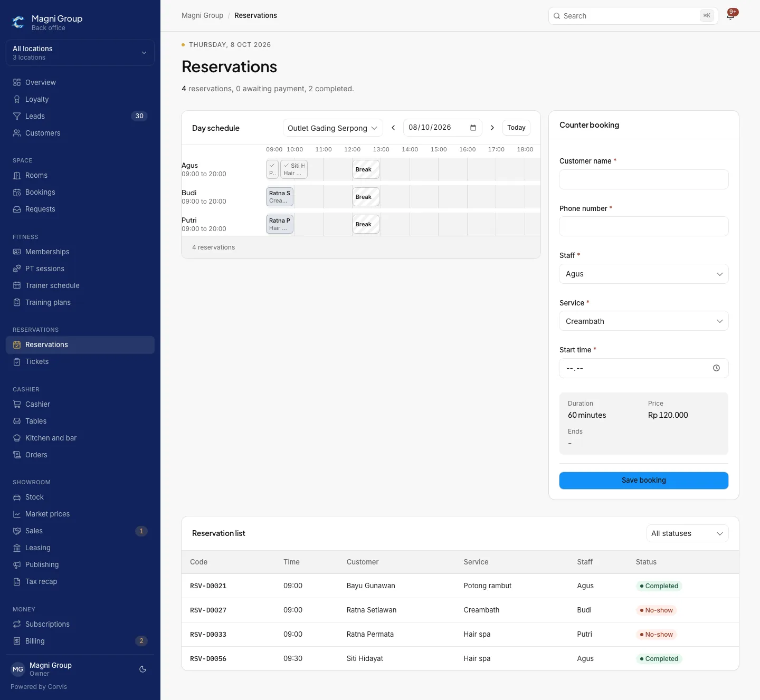Click Start time input field
760x700 pixels.
click(644, 368)
